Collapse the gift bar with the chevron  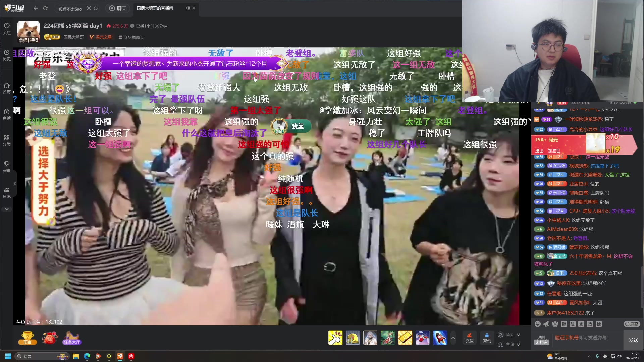tap(453, 338)
